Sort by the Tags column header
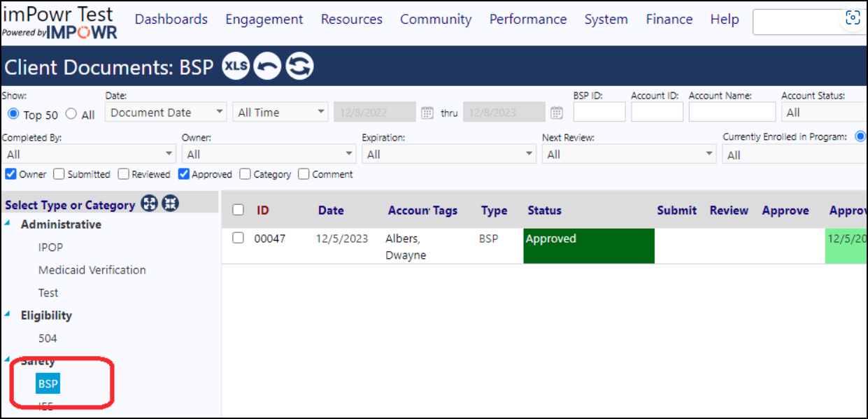The height and width of the screenshot is (419, 868). tap(445, 211)
